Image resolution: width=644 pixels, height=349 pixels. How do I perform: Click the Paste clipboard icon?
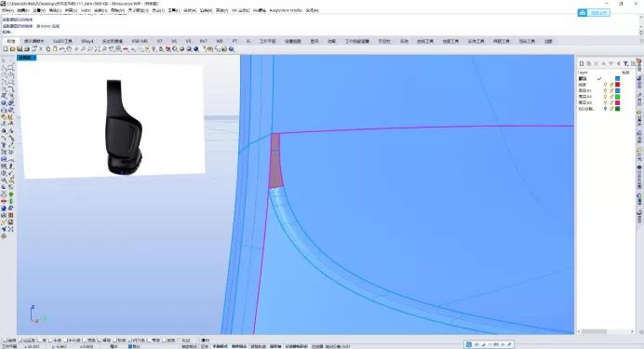(55, 48)
